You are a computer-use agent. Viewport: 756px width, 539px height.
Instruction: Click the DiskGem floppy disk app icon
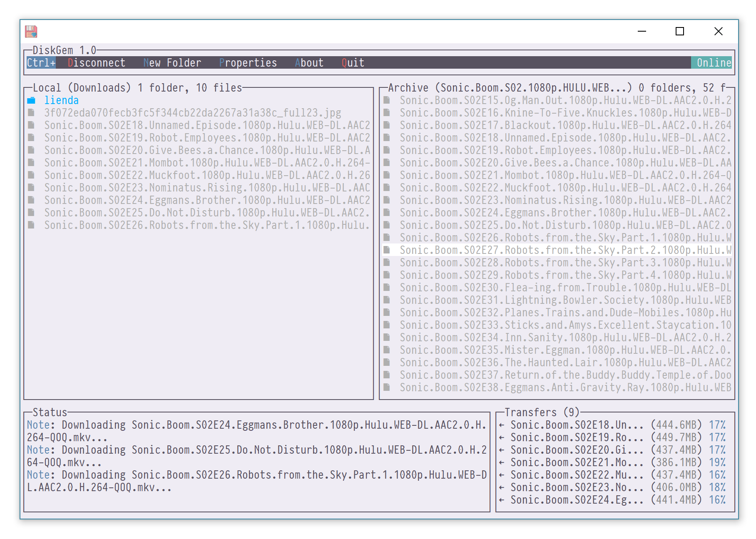point(31,32)
